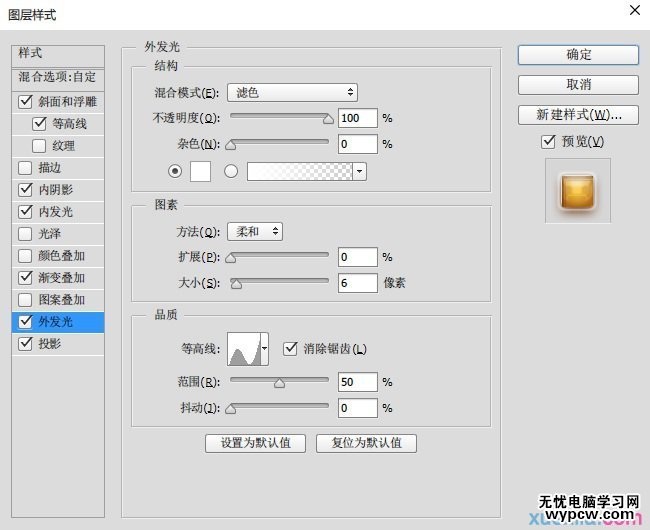Click the 大小 slider handle

236,284
